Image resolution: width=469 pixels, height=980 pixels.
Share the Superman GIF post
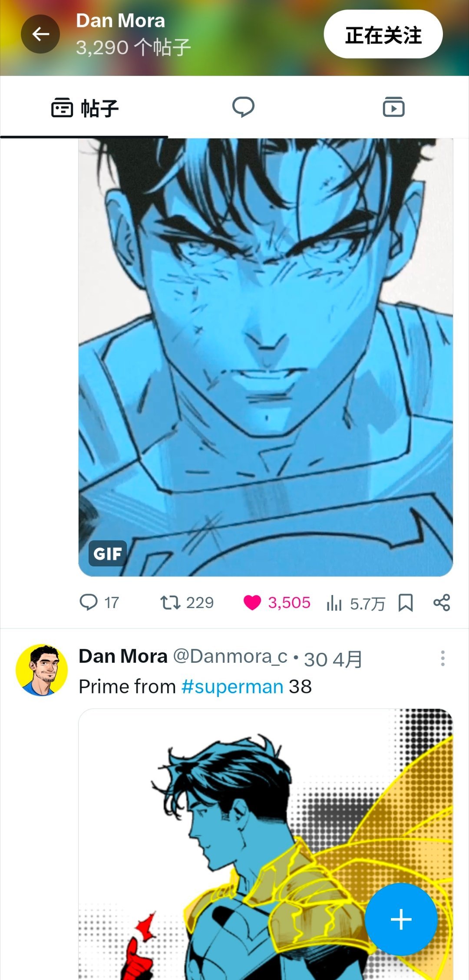click(x=442, y=603)
